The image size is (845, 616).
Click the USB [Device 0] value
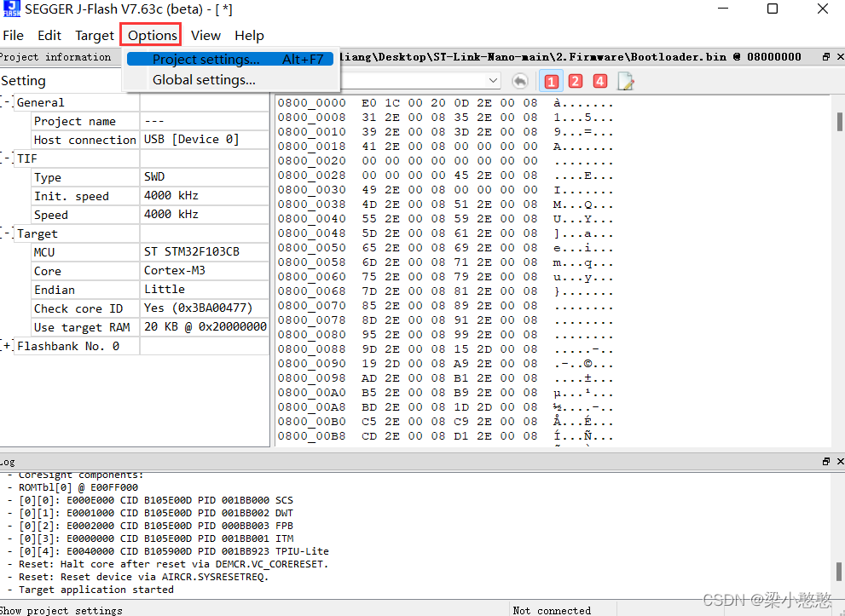click(x=191, y=140)
